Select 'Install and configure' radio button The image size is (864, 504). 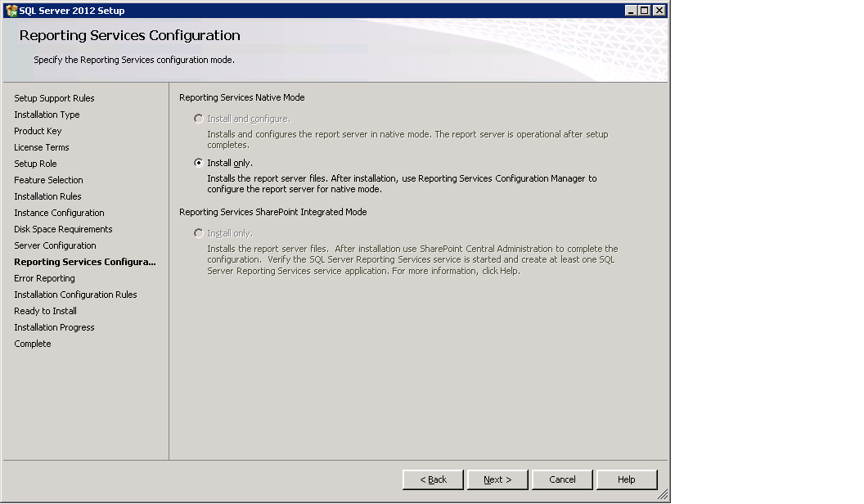coord(198,117)
